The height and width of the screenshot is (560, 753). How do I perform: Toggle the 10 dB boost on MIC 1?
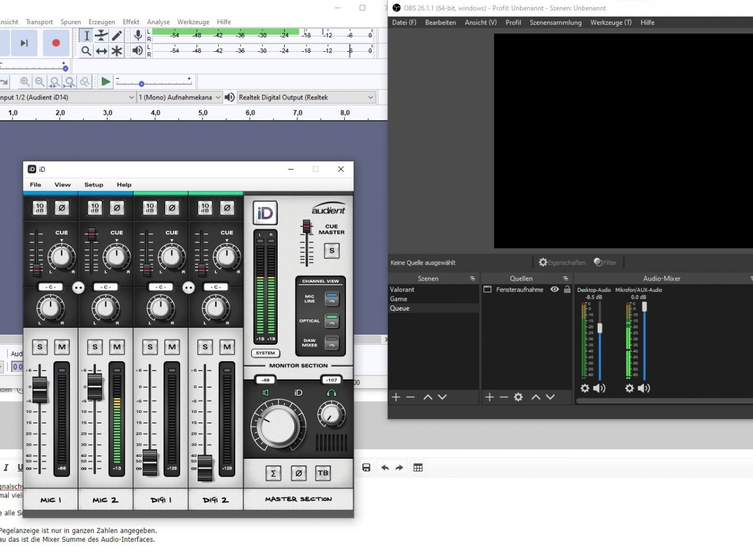point(40,208)
